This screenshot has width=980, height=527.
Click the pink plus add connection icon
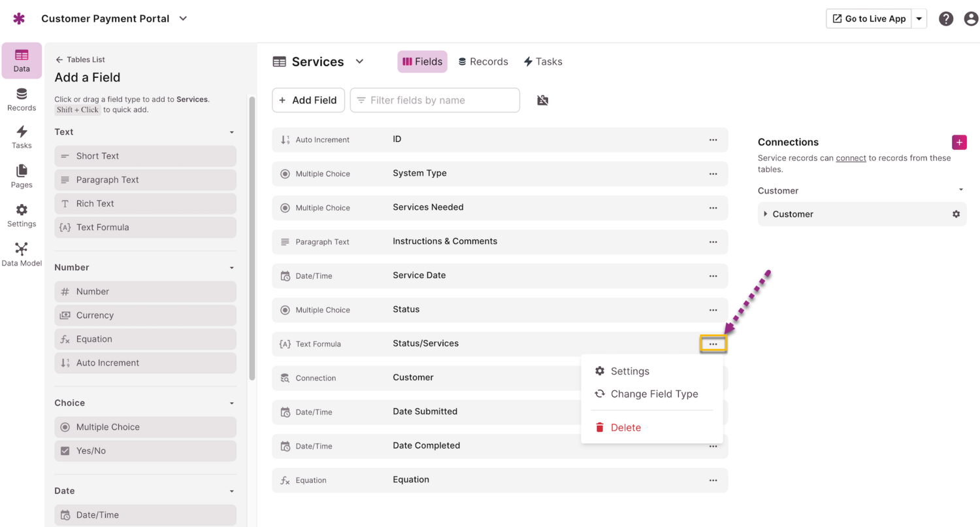(959, 142)
